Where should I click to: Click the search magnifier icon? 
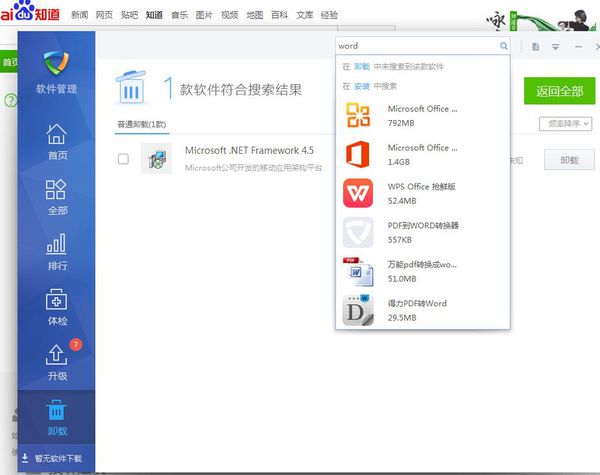504,46
